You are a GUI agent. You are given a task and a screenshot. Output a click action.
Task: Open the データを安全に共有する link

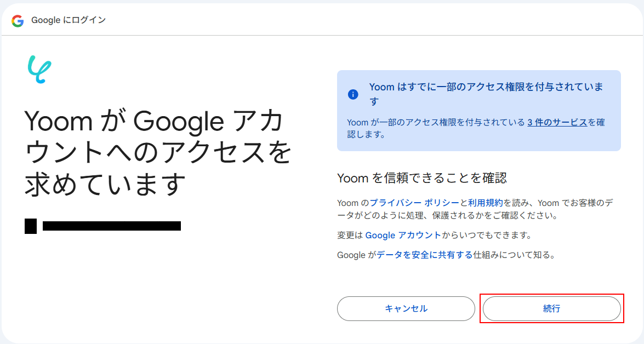tap(424, 255)
